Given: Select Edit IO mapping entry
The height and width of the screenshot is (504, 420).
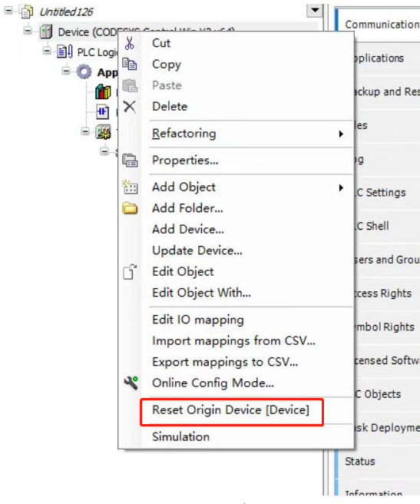Looking at the screenshot, I should 236,320.
